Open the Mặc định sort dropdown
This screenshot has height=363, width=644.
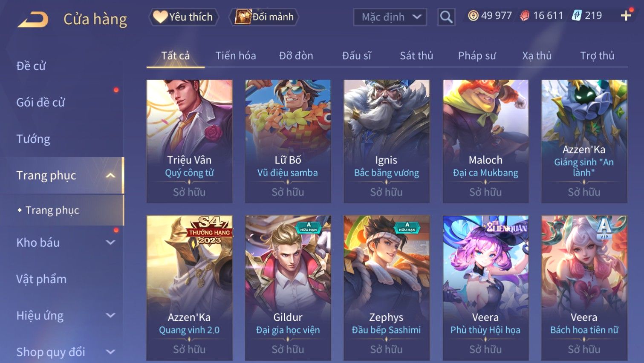[x=390, y=17]
